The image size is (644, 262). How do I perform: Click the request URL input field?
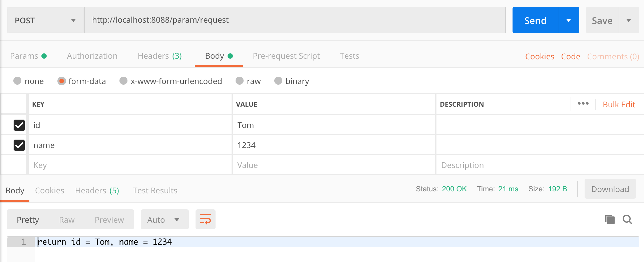coord(295,20)
